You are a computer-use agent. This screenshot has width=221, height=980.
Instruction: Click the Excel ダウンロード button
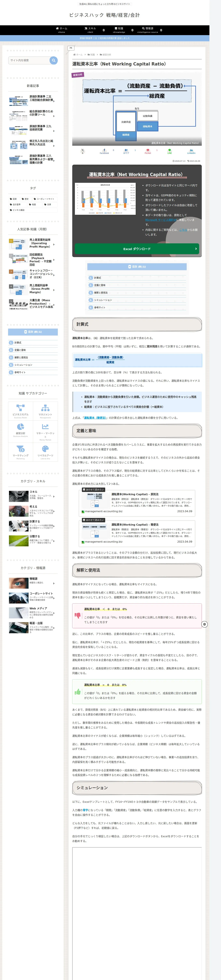pos(137,249)
